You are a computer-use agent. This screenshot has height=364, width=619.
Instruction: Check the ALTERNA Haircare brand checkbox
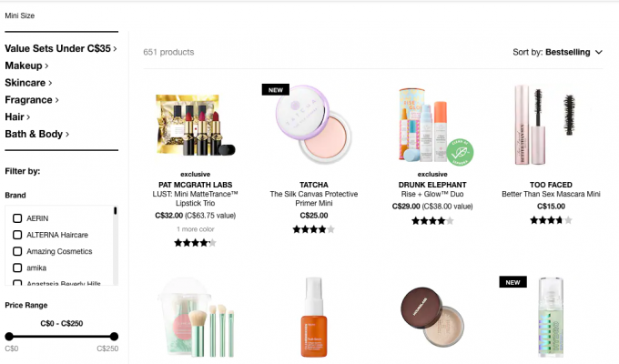(x=17, y=235)
